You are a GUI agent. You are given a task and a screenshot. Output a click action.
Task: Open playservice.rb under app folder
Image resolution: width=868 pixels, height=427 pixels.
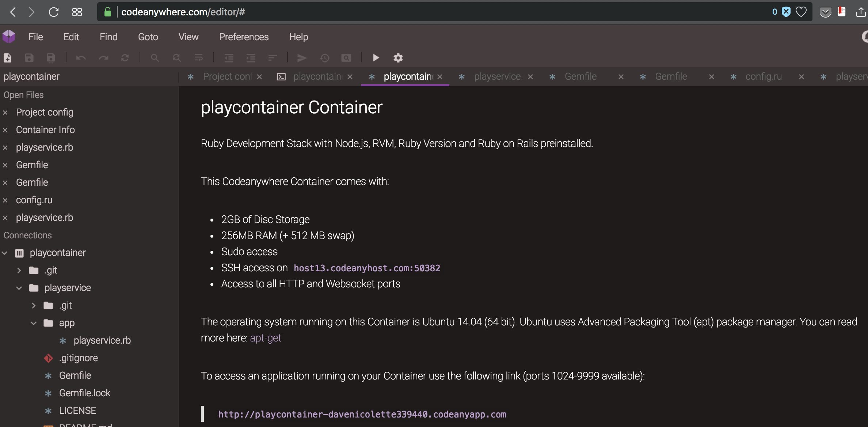[x=102, y=340]
